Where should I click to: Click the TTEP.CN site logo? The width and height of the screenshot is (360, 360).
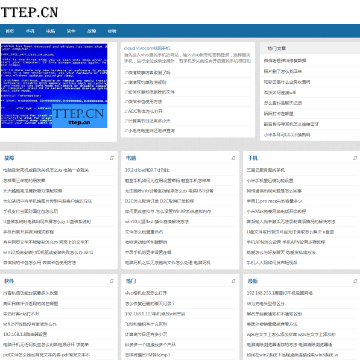click(29, 12)
